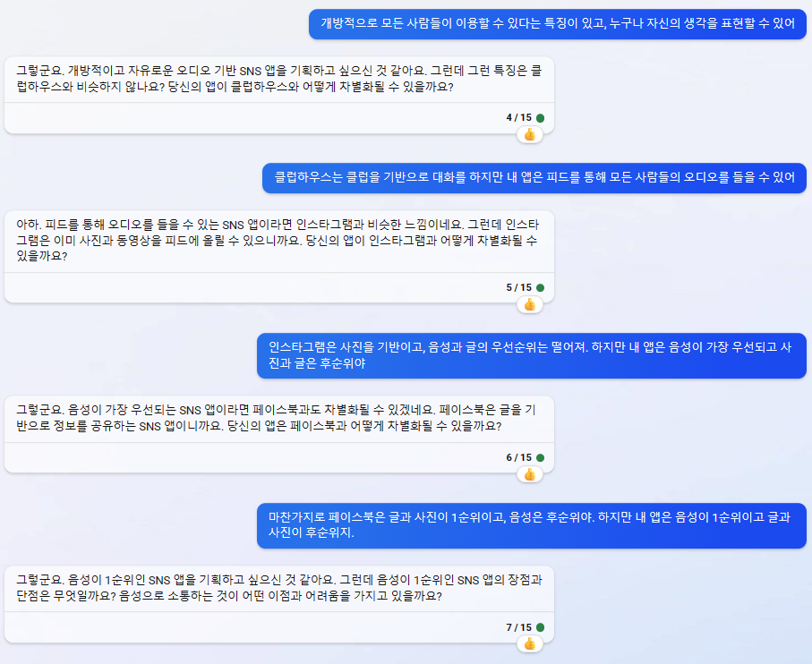This screenshot has height=664, width=812.
Task: Like the response numbered 7 / 15
Action: click(530, 644)
